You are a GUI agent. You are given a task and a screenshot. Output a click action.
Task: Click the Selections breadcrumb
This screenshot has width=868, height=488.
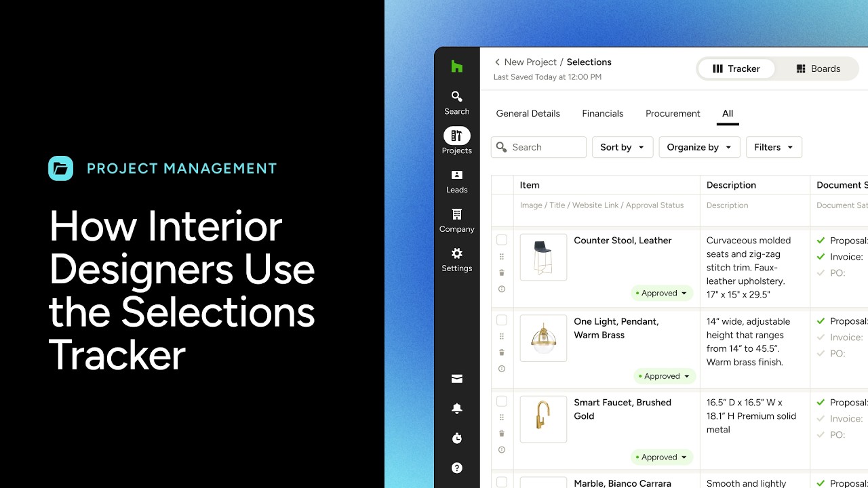click(x=589, y=62)
